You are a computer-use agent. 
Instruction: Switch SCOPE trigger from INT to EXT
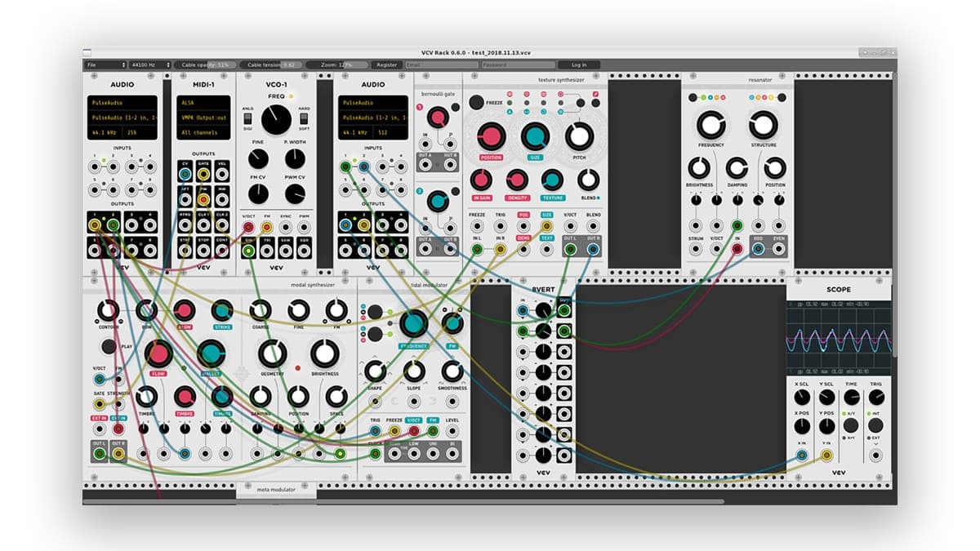[x=876, y=424]
